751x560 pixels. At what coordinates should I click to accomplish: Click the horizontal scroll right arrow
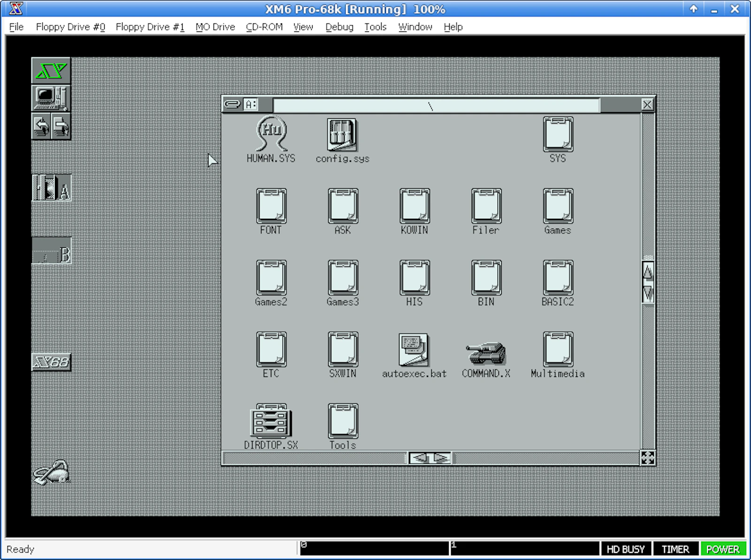click(x=441, y=458)
